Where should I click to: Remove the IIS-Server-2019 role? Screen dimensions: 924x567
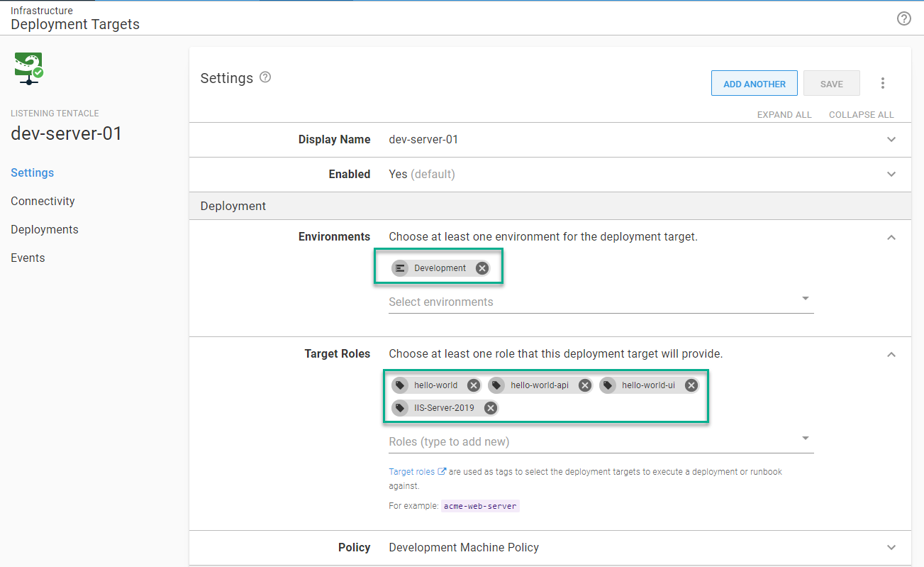(490, 407)
